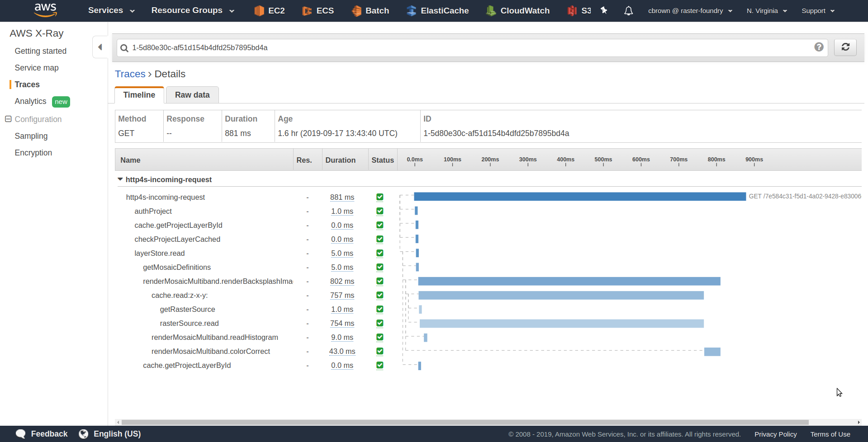Click the notifications bell icon
This screenshot has width=868, height=442.
628,10
